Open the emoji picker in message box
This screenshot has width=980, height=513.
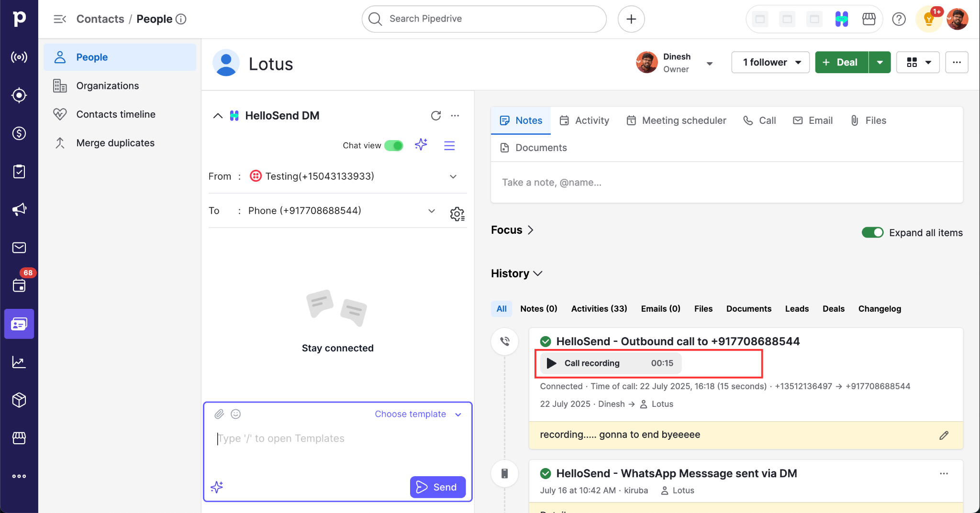236,414
